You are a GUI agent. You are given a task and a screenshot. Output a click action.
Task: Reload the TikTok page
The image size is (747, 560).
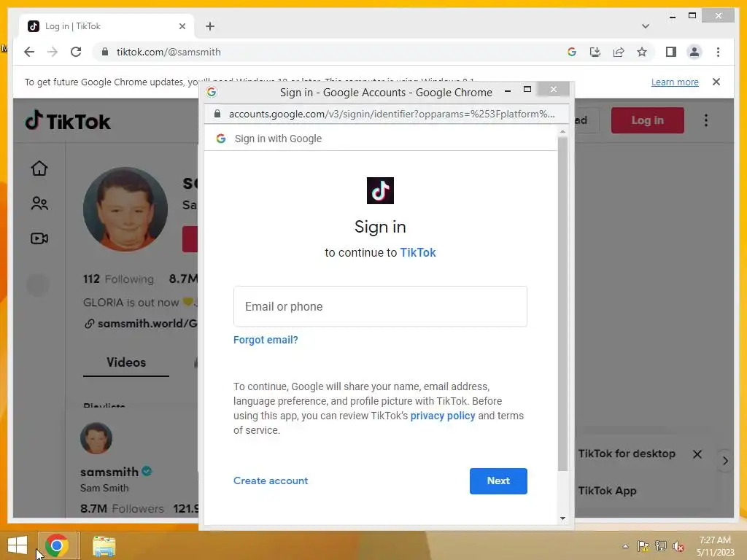click(76, 52)
